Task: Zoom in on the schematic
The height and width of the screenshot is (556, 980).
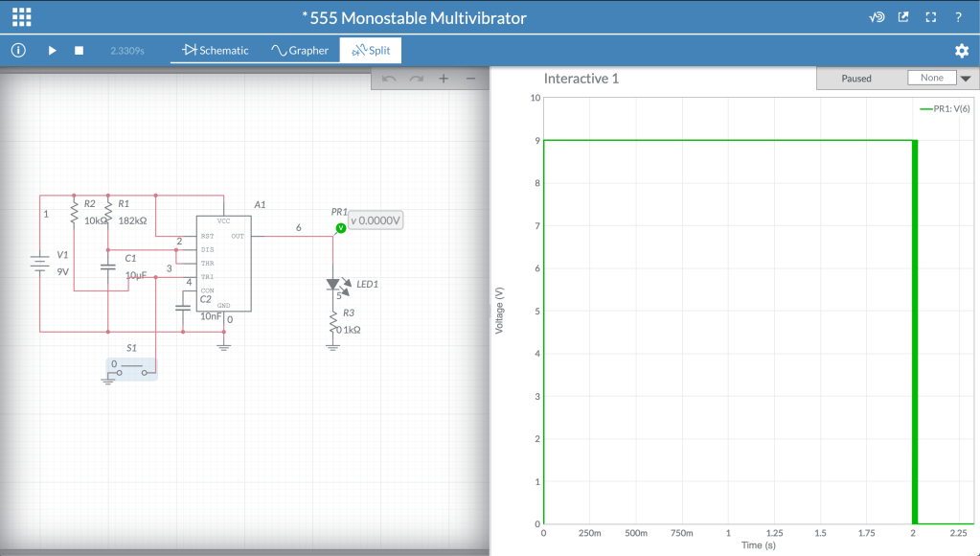Action: (x=444, y=79)
